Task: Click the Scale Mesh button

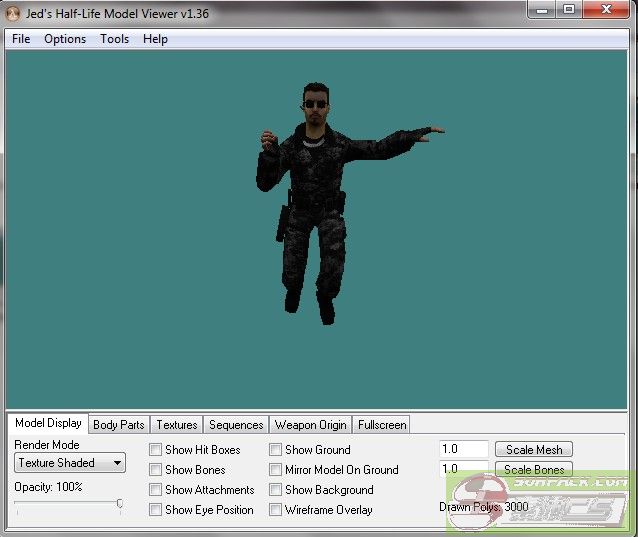Action: click(534, 450)
